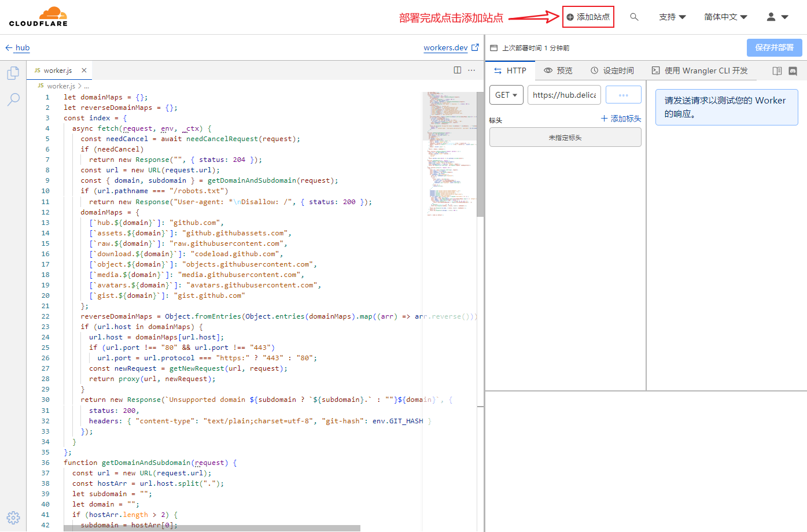Click line number 22 in the gutter
The image size is (807, 532).
click(x=45, y=316)
